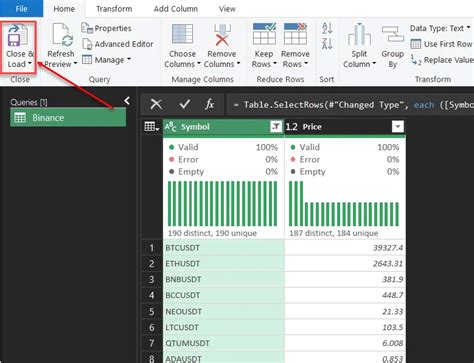Select the NEOUSDT cell
This screenshot has width=474, height=363.
(x=223, y=311)
